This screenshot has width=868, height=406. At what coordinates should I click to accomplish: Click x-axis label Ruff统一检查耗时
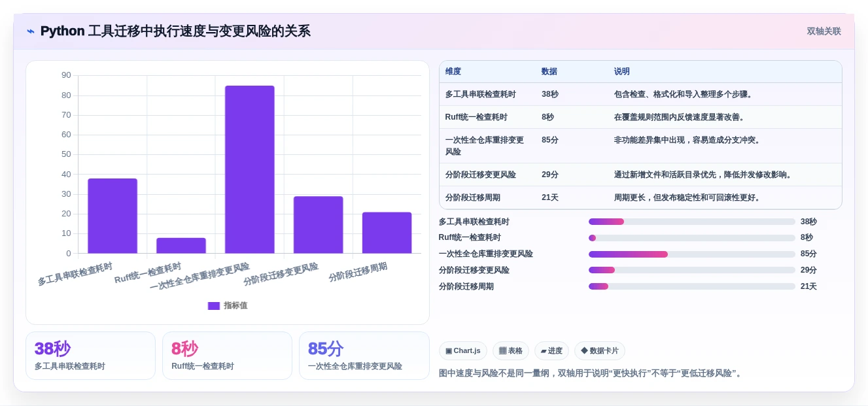click(148, 273)
